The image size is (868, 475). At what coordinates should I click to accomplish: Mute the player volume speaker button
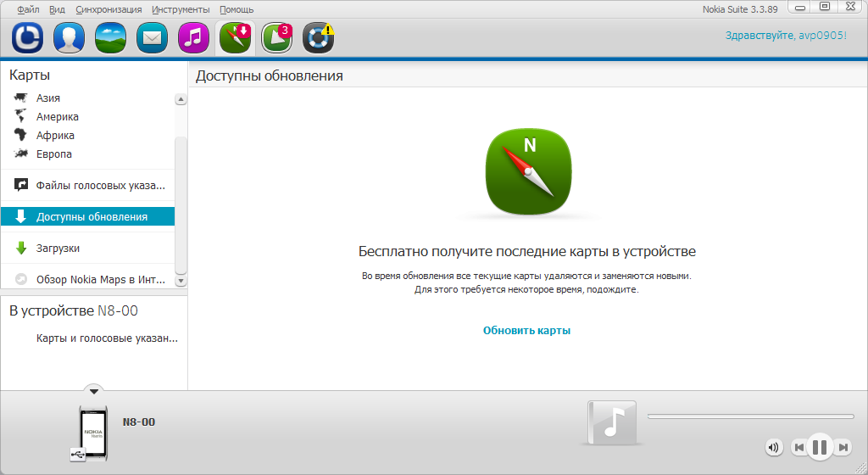775,447
